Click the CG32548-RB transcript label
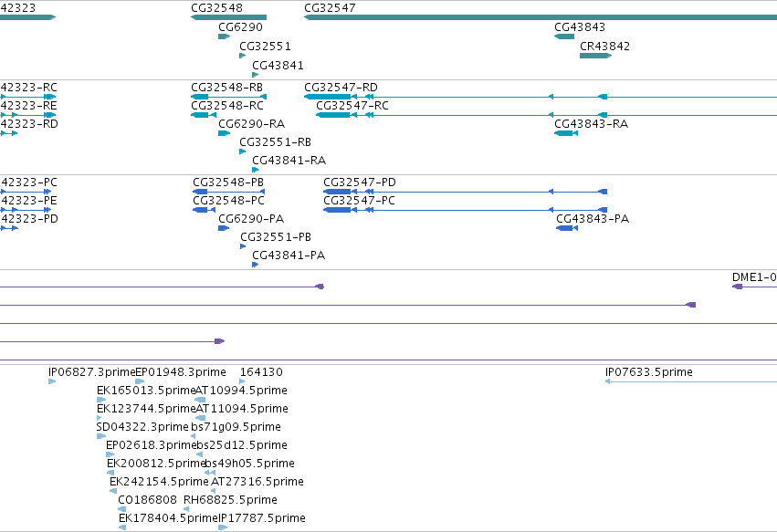This screenshot has width=777, height=532. pos(227,88)
